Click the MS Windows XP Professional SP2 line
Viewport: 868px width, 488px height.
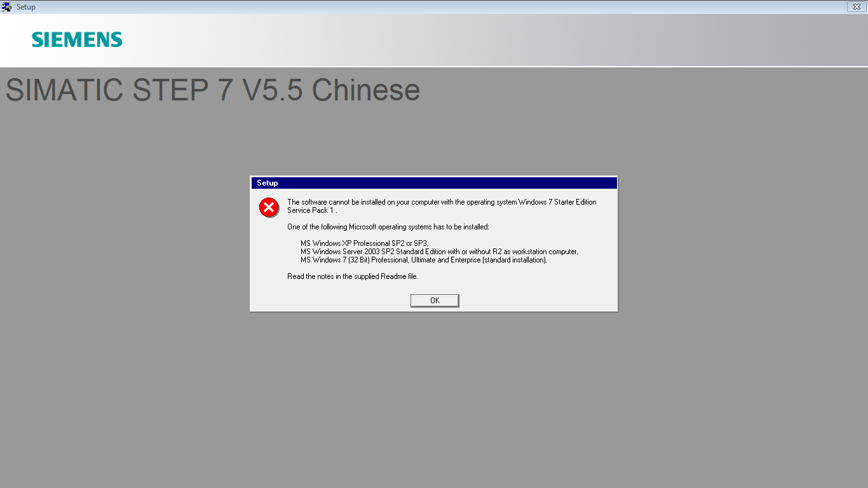pyautogui.click(x=365, y=243)
